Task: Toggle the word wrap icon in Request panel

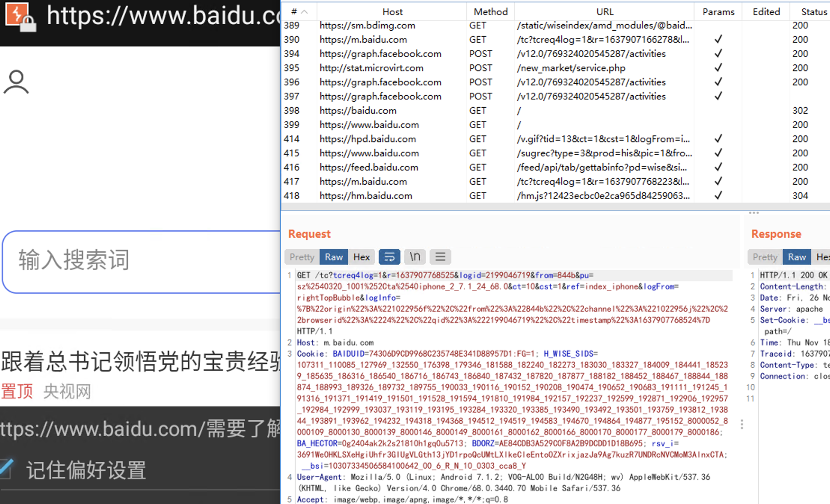Action: pos(389,257)
